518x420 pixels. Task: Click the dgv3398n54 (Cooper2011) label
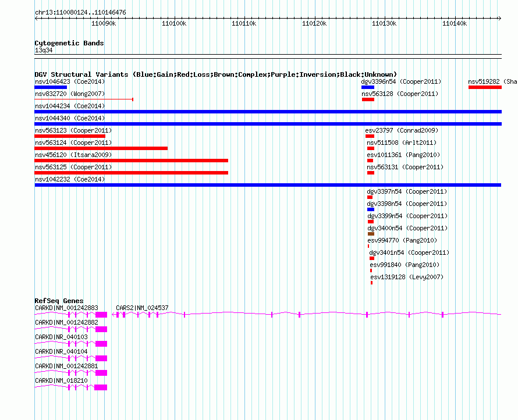pos(407,204)
